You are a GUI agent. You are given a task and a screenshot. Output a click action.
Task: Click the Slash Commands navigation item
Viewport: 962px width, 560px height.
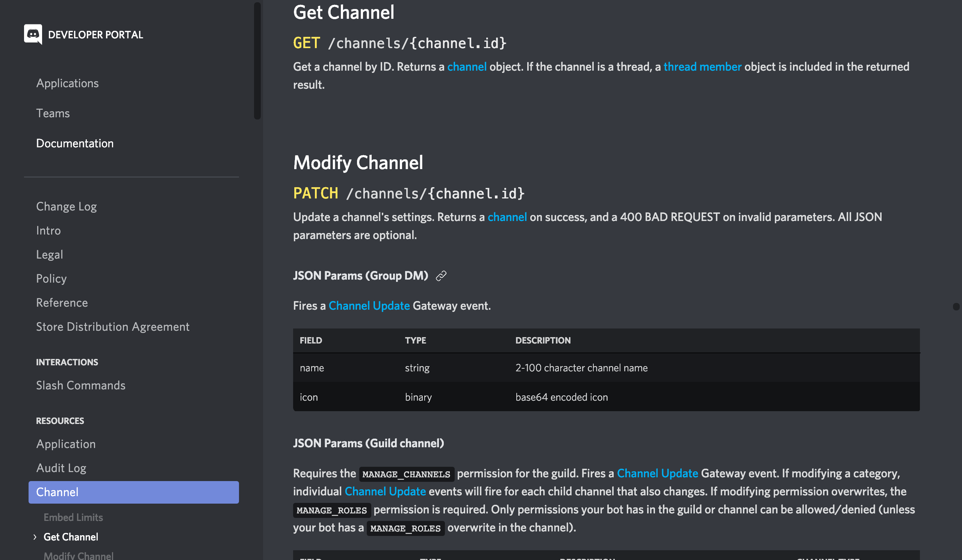pyautogui.click(x=81, y=385)
